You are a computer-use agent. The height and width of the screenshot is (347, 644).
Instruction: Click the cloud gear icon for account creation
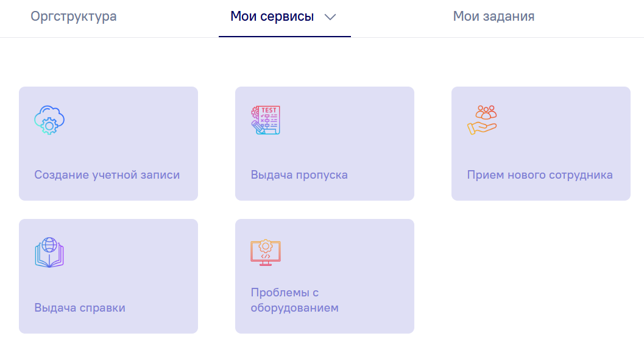[x=49, y=120]
